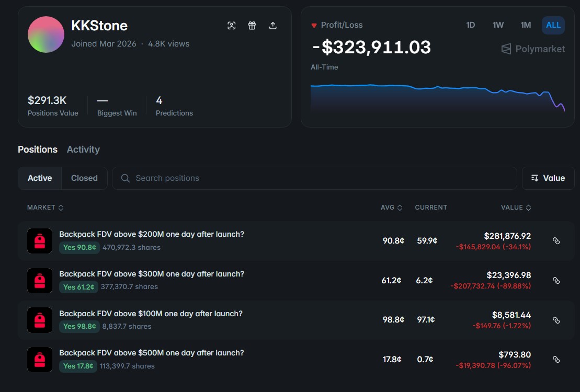Switch to the Positions tab

tap(38, 149)
